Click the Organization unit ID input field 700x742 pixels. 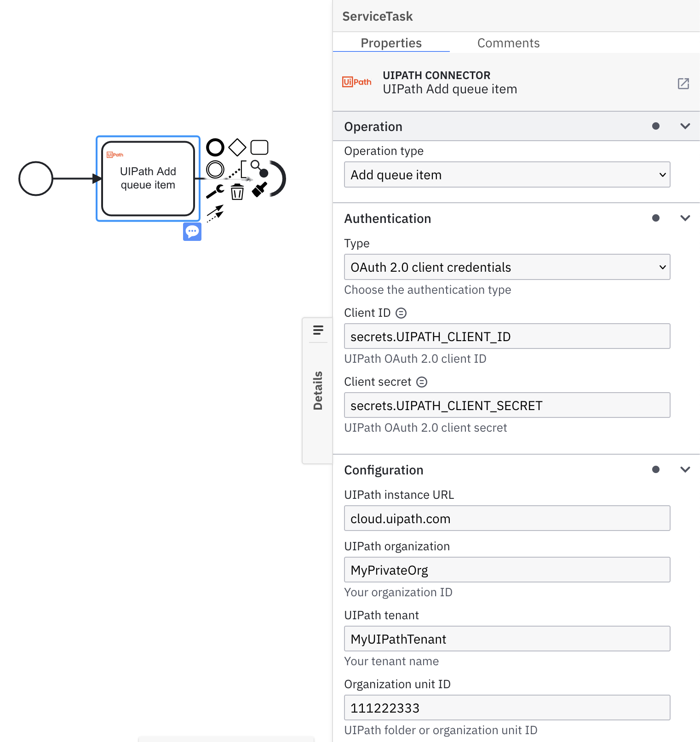(507, 708)
